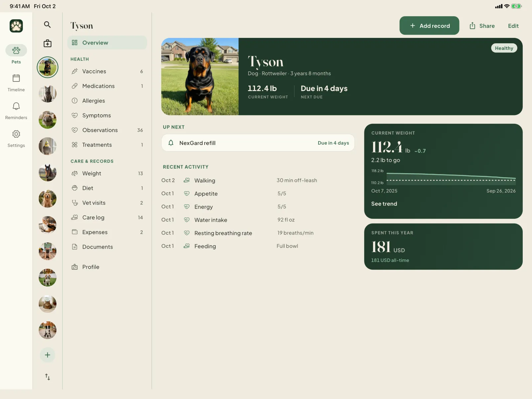Viewport: 532px width, 399px height.
Task: Click the weight trend chart
Action: pos(444,179)
